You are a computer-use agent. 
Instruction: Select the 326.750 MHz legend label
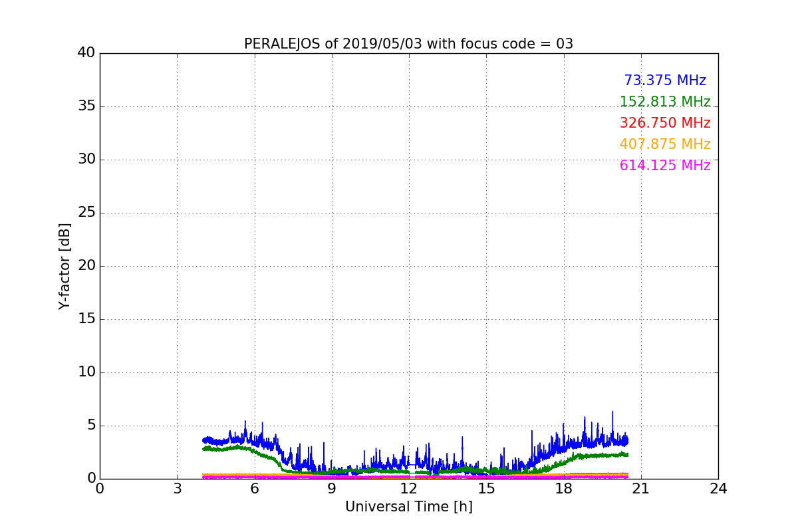coord(665,123)
